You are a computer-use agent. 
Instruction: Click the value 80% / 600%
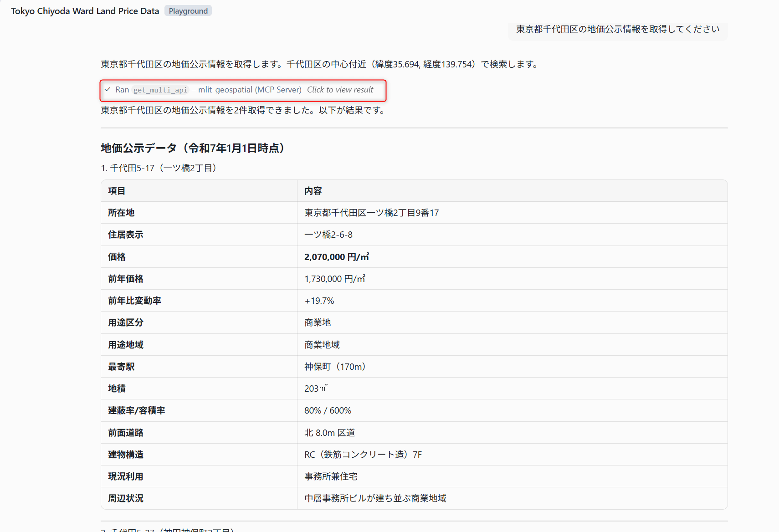[328, 410]
